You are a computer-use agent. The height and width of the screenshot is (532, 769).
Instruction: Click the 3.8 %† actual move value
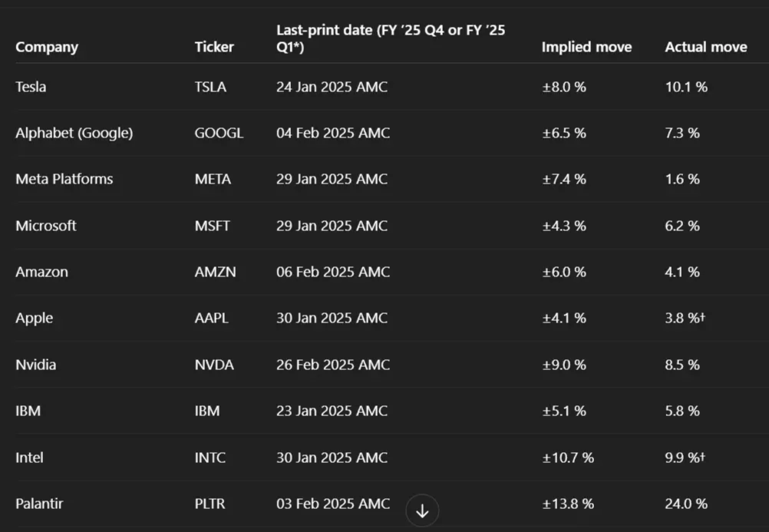click(685, 318)
